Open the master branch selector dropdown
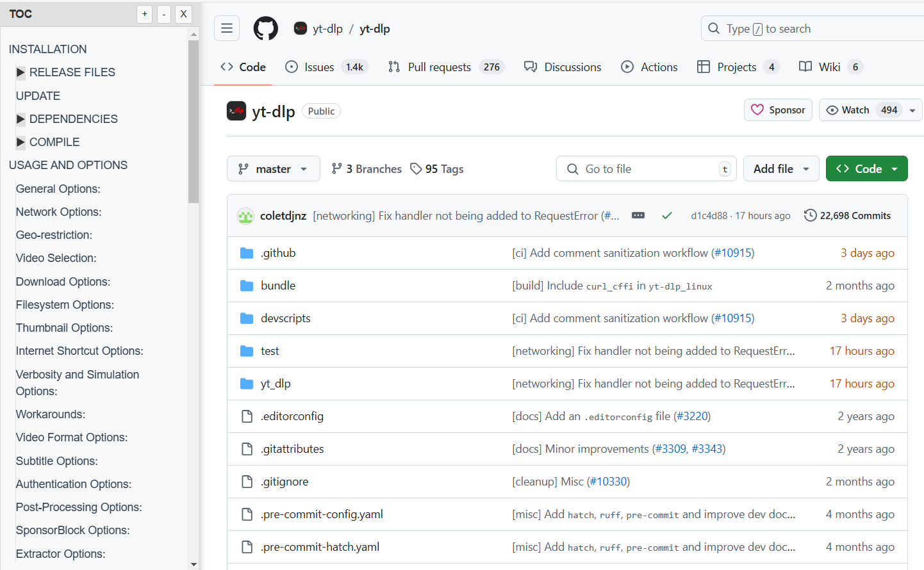Viewport: 924px width, 570px height. pyautogui.click(x=274, y=168)
